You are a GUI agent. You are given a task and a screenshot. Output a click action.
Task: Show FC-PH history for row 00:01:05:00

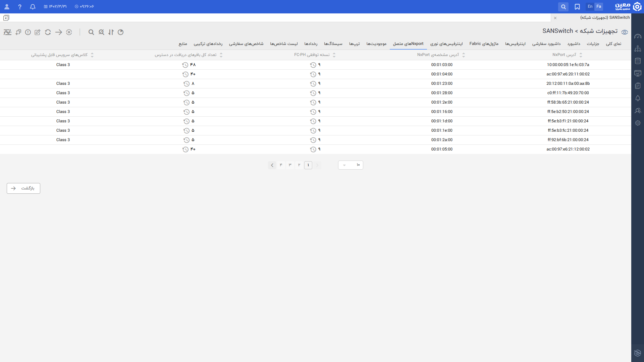[x=313, y=149]
